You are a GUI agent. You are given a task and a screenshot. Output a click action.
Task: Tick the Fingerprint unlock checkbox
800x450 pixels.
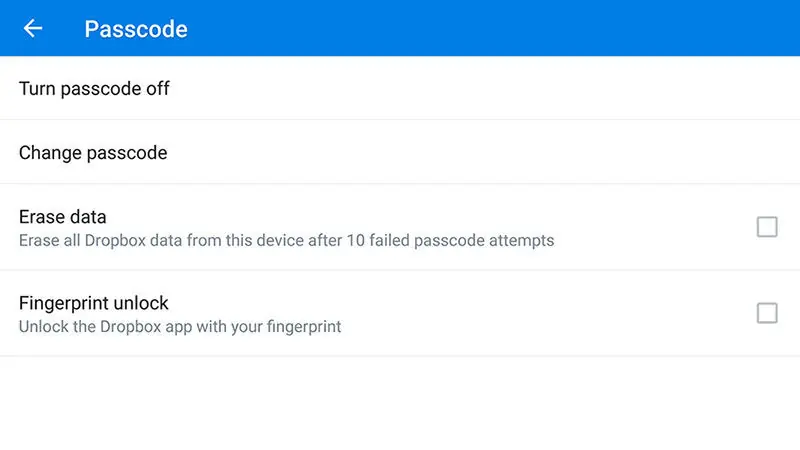(x=767, y=313)
